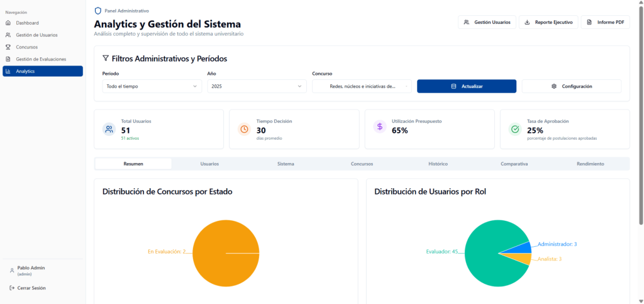Select the Histórico tab
Screen dimensions: 644x304
(438, 164)
